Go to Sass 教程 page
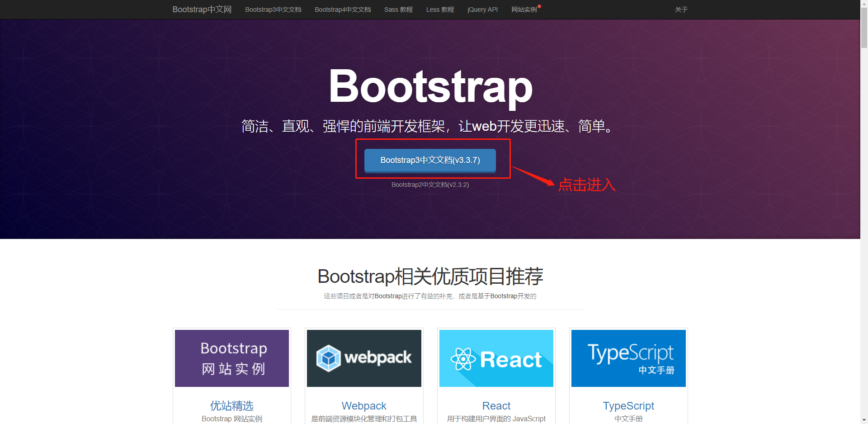The image size is (868, 424). [x=398, y=10]
